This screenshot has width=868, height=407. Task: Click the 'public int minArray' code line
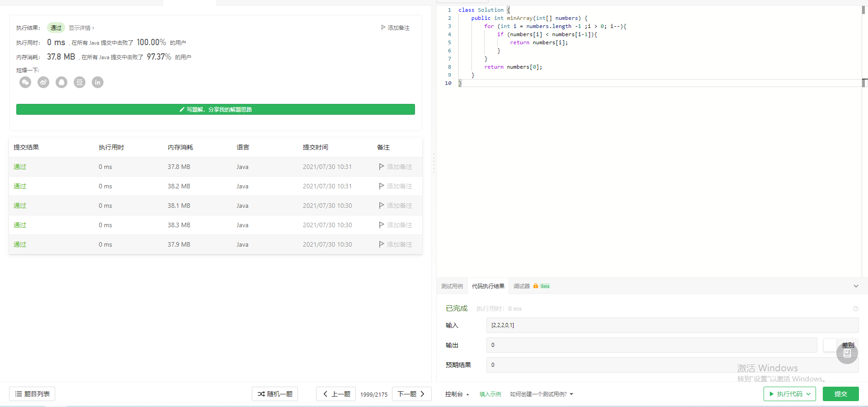point(529,18)
